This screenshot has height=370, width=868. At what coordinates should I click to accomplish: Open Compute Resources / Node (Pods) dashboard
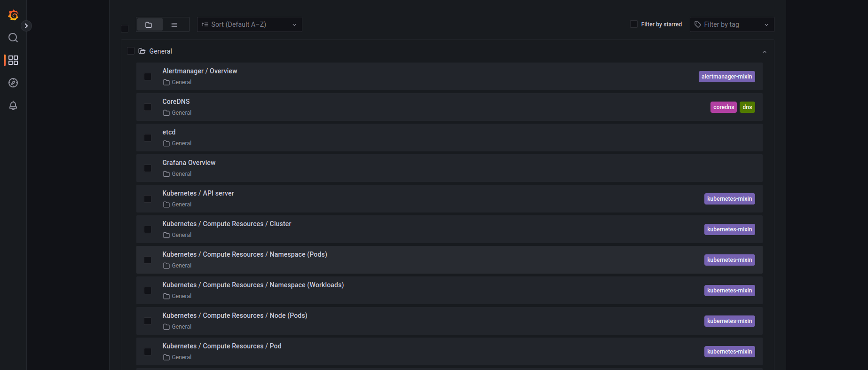tap(235, 315)
